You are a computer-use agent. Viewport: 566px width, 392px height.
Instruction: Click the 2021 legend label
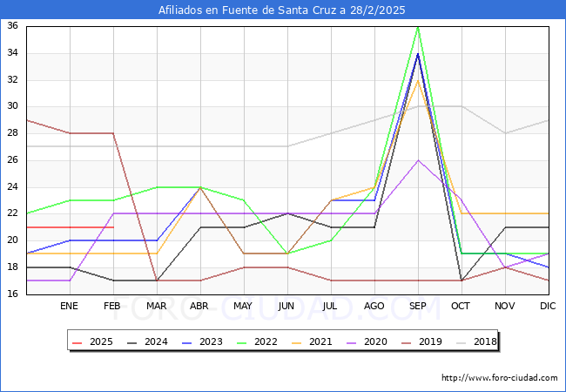(320, 341)
